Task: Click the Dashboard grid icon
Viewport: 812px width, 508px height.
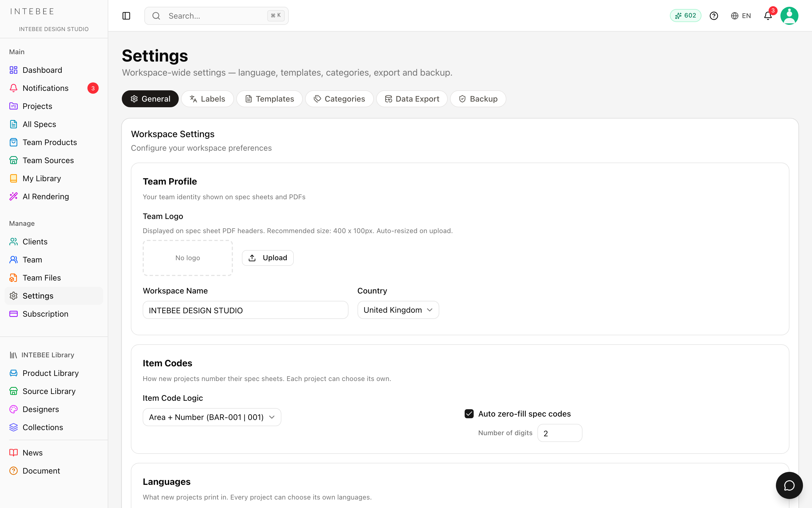Action: [x=14, y=70]
